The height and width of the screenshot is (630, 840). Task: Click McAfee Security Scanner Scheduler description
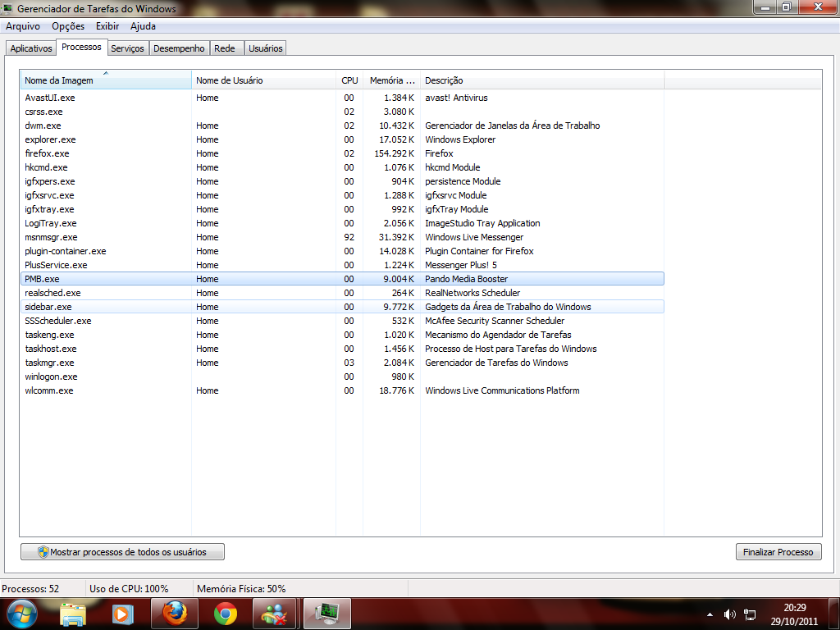495,321
